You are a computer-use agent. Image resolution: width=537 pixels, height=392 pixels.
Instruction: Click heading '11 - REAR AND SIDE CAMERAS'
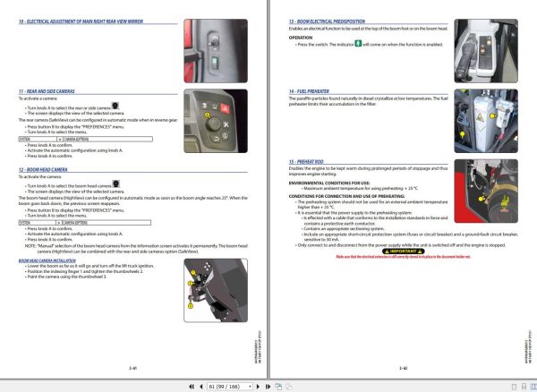[47, 91]
